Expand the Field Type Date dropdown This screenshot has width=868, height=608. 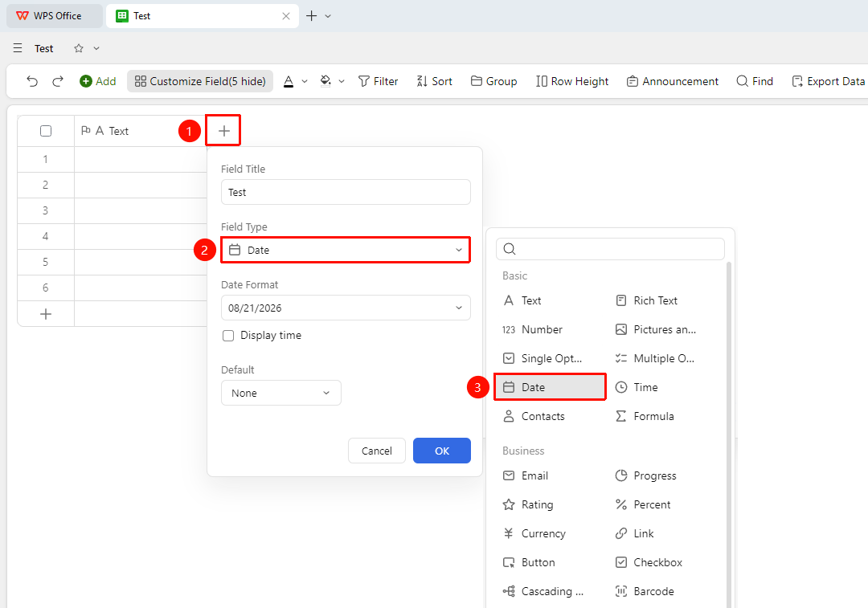[x=346, y=250]
